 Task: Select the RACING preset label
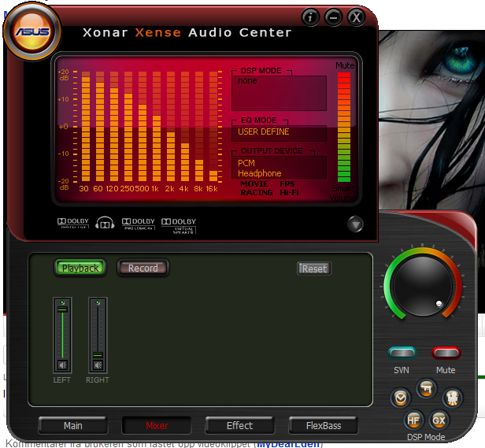point(257,192)
